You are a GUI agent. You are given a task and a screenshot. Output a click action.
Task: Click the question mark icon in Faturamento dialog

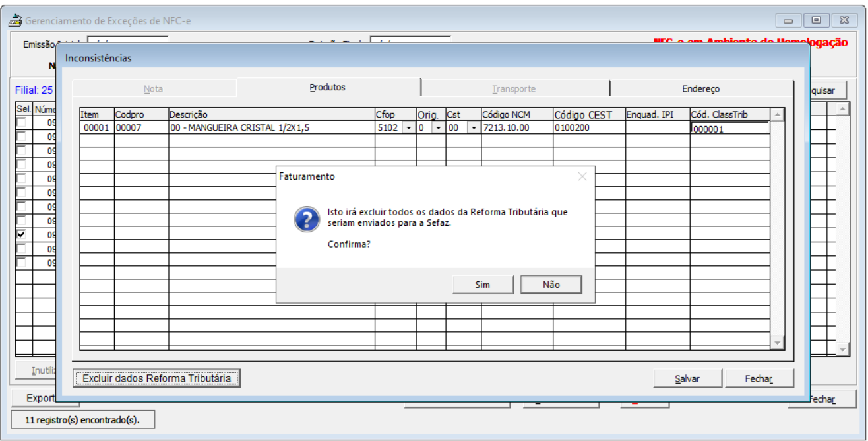307,219
